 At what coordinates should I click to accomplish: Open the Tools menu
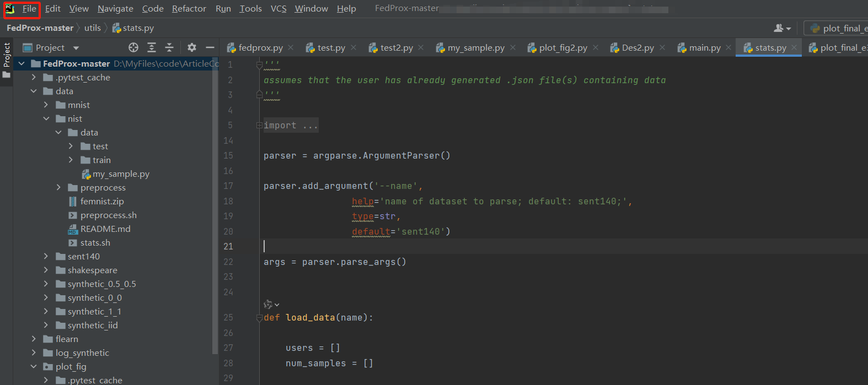250,9
